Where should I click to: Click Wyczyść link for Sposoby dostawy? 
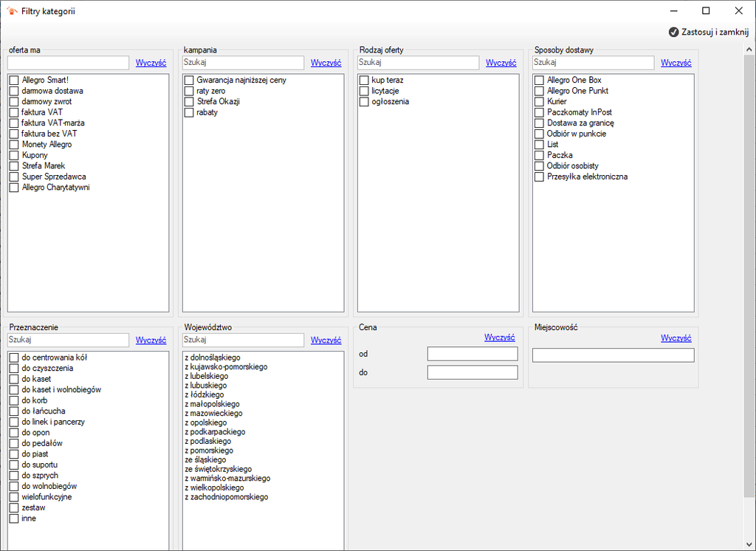[x=676, y=63]
